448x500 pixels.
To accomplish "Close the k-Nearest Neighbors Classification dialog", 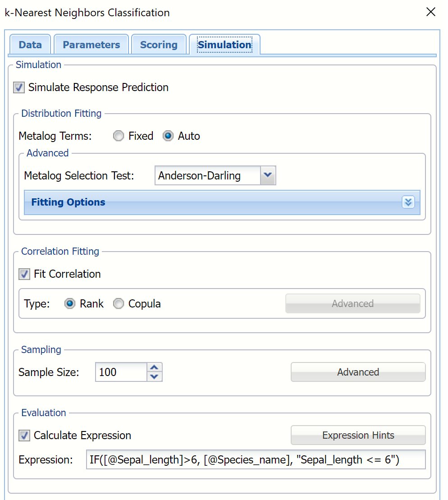I will tap(431, 12).
